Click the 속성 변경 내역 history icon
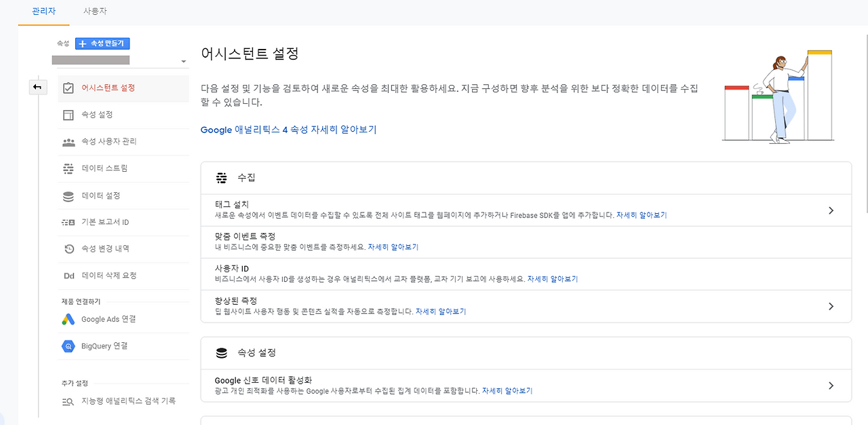Screen dimensions: 868x425 coord(68,249)
